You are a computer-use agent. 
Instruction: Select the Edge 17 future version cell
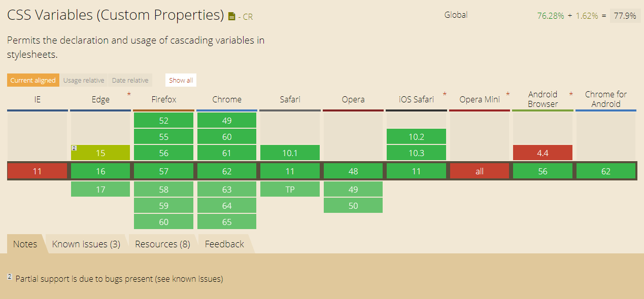pyautogui.click(x=100, y=190)
